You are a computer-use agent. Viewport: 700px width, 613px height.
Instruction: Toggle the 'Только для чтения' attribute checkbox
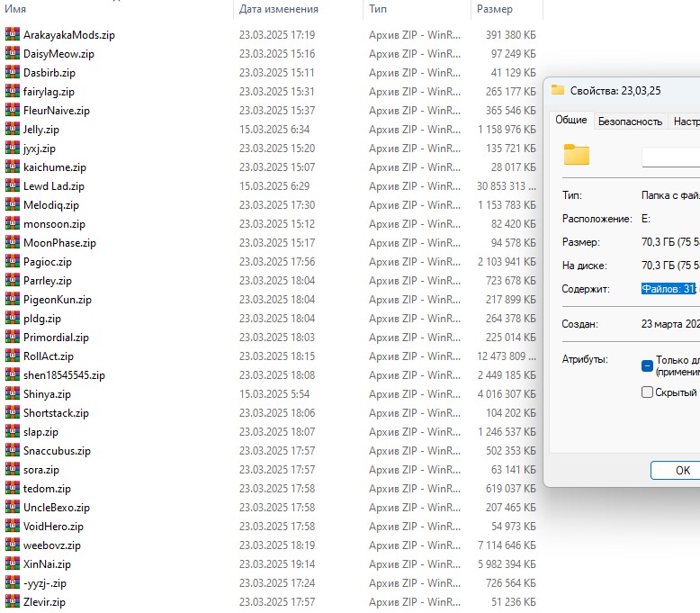coord(647,365)
